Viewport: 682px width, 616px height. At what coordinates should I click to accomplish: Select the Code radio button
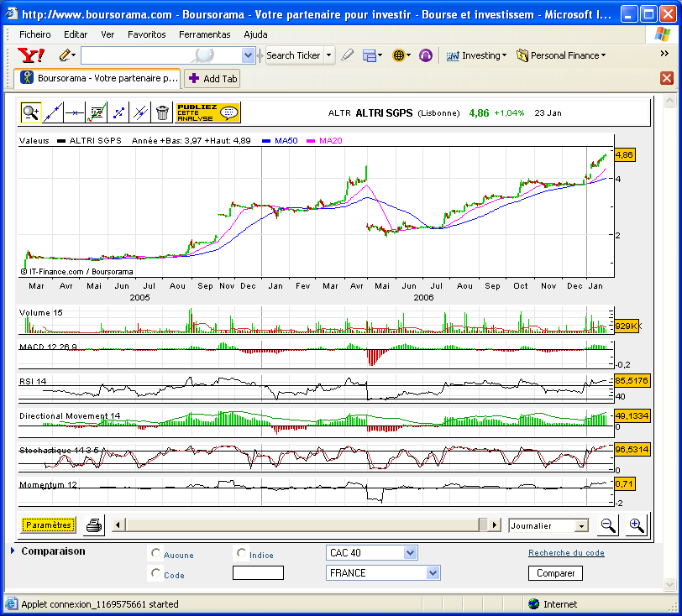155,573
